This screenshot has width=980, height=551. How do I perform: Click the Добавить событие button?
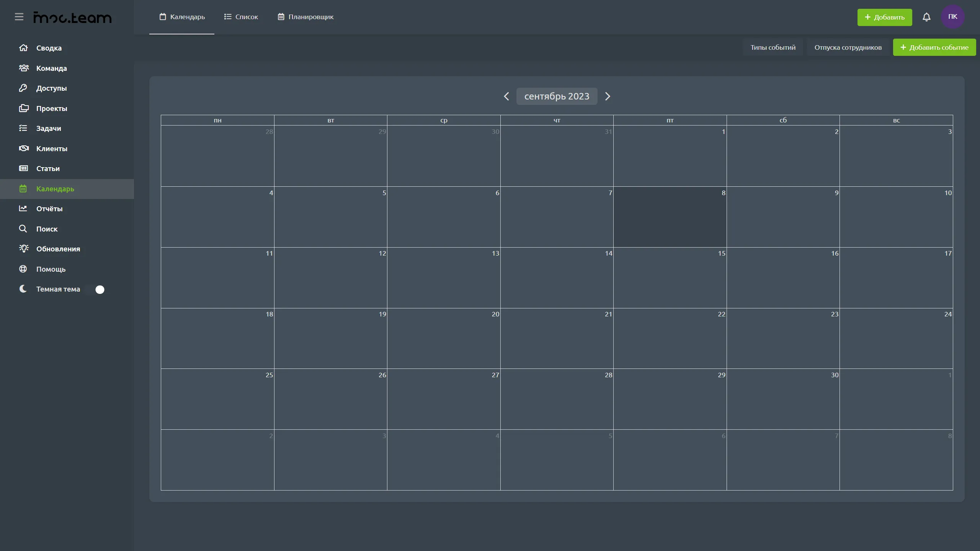tap(934, 47)
